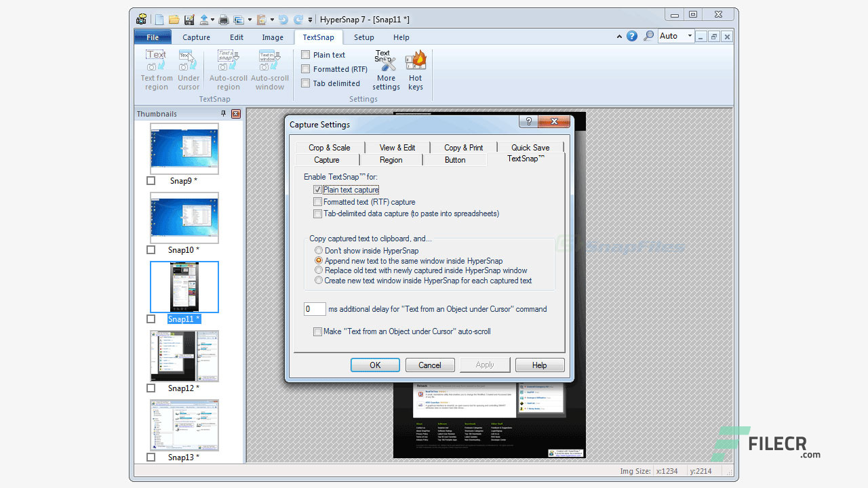Viewport: 868px width, 488px height.
Task: Click the HyperSnap camera application icon
Action: click(x=141, y=19)
